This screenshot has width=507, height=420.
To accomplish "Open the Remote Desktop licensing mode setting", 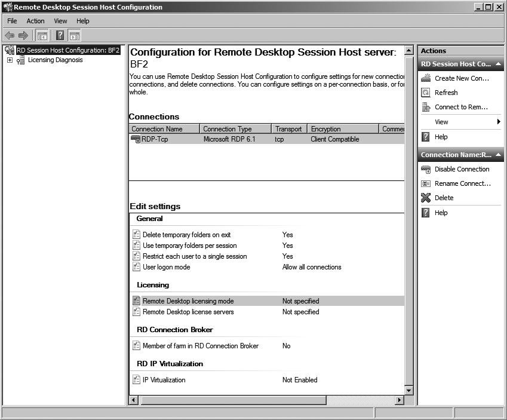I will coord(188,301).
